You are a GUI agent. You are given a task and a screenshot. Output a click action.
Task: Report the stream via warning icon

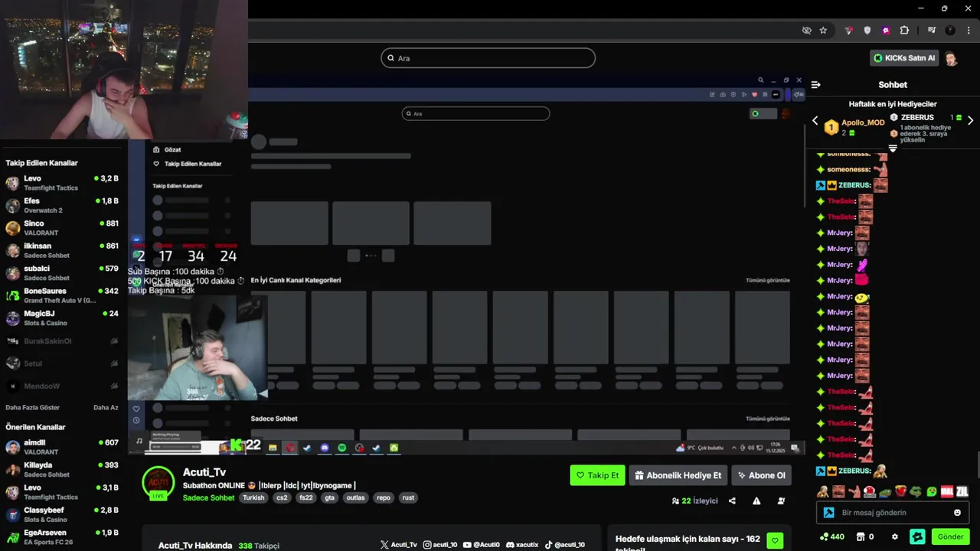tap(756, 501)
